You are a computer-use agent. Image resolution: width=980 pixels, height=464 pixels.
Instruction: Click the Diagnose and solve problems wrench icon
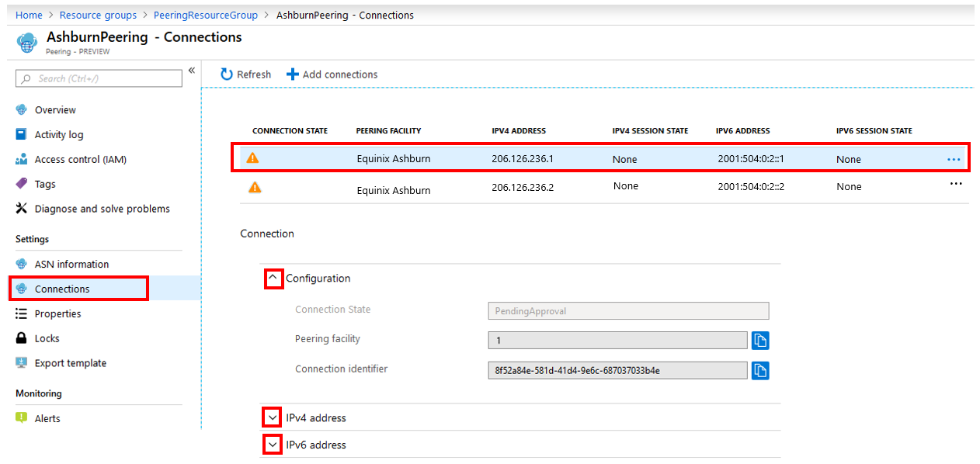click(x=22, y=209)
